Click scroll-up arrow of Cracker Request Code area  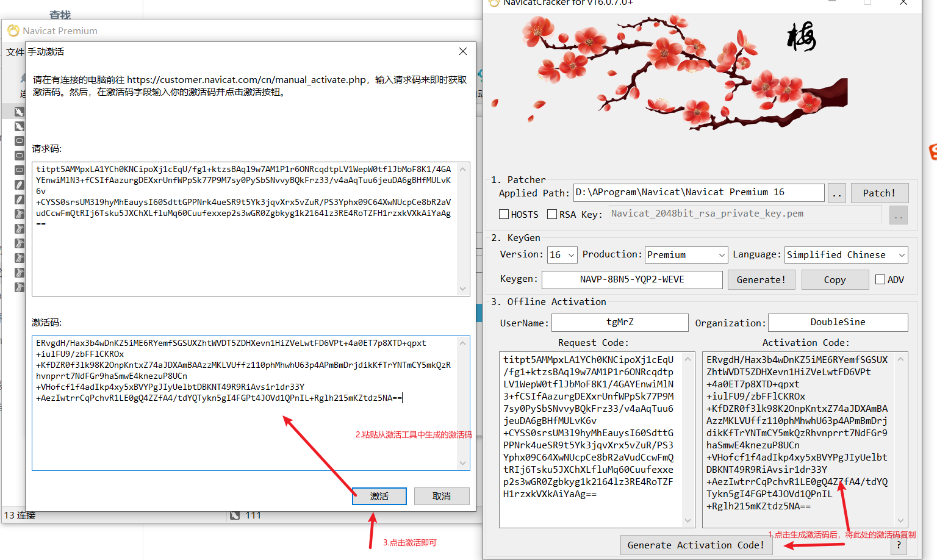click(x=688, y=359)
